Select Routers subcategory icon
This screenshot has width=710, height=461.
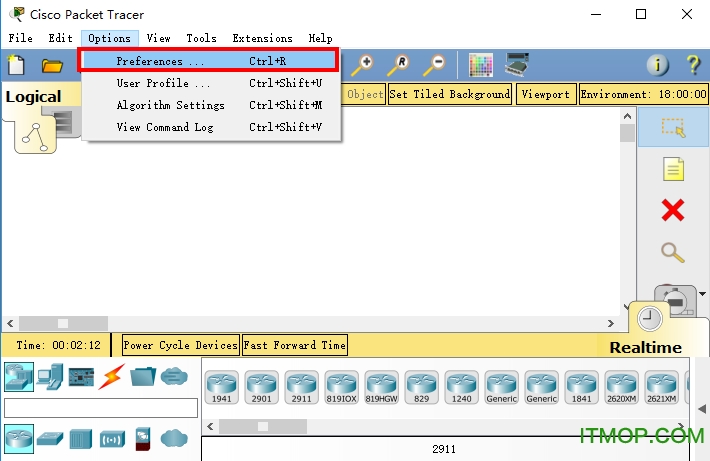coord(19,438)
